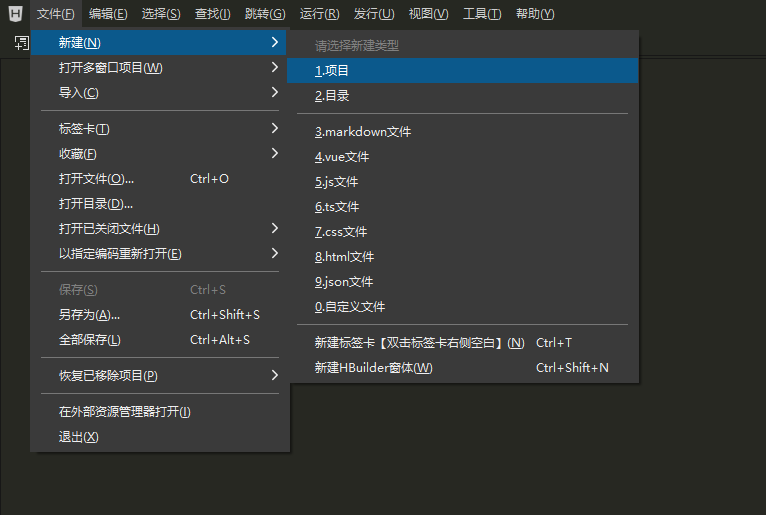Open the 帮助(Y) menu

point(535,14)
